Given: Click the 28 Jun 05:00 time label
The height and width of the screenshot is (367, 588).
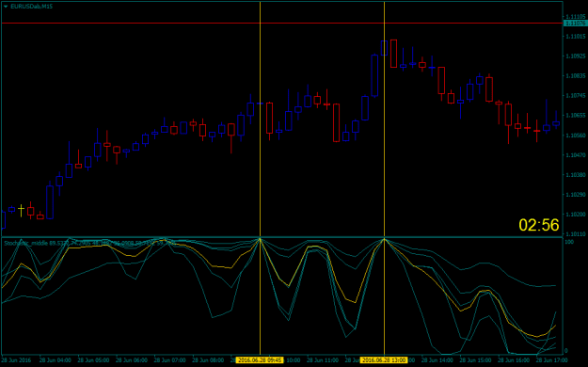Looking at the screenshot, I should (93, 360).
